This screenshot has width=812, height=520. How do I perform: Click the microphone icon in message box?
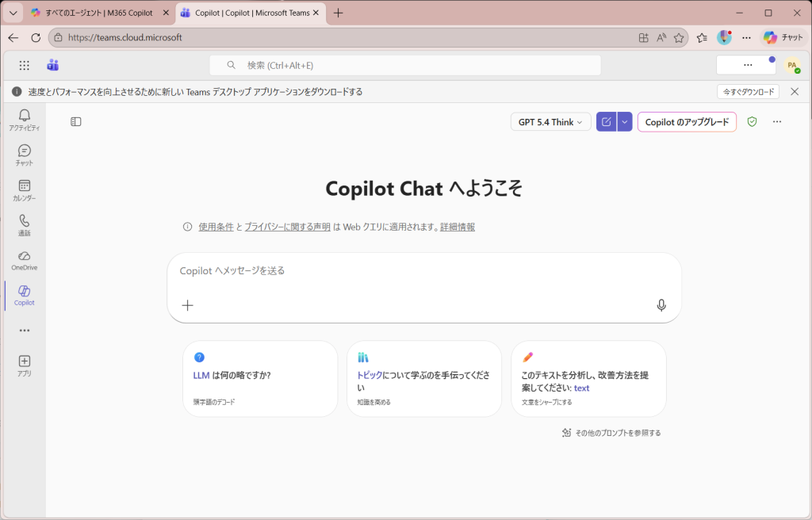click(661, 305)
